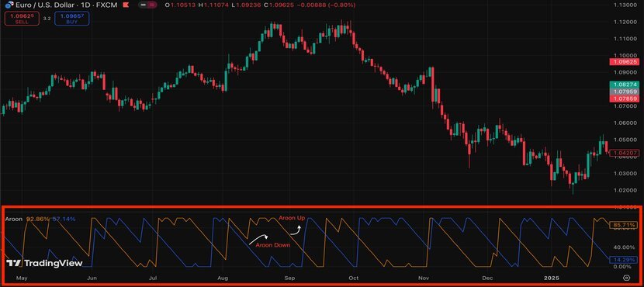
Task: Select the Aroon indicator legend label
Action: tap(13, 220)
